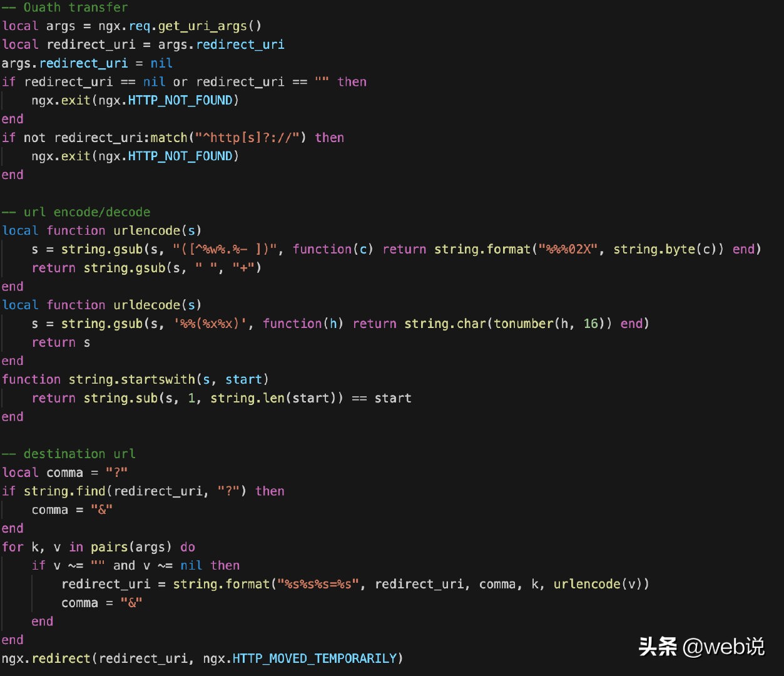Viewport: 784px width, 676px height.
Task: Click the 'return string.gsub(s, " ", "+")' line
Action: pos(146,268)
